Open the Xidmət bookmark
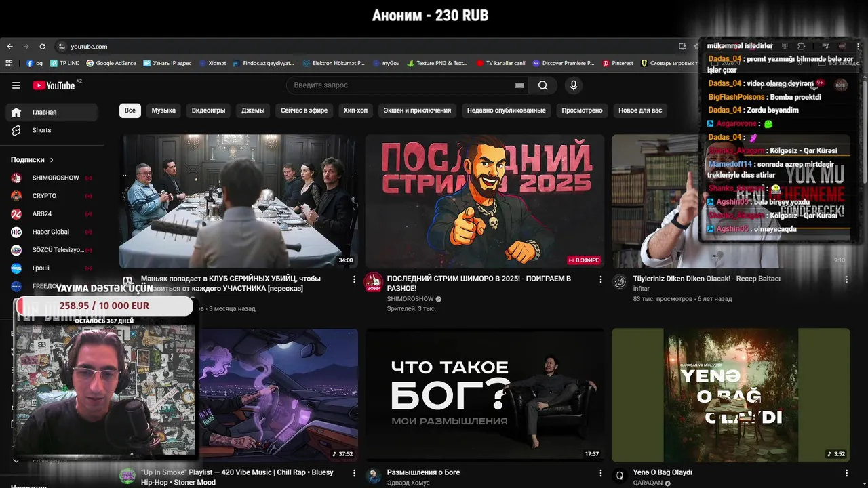The height and width of the screenshot is (488, 868). point(213,63)
